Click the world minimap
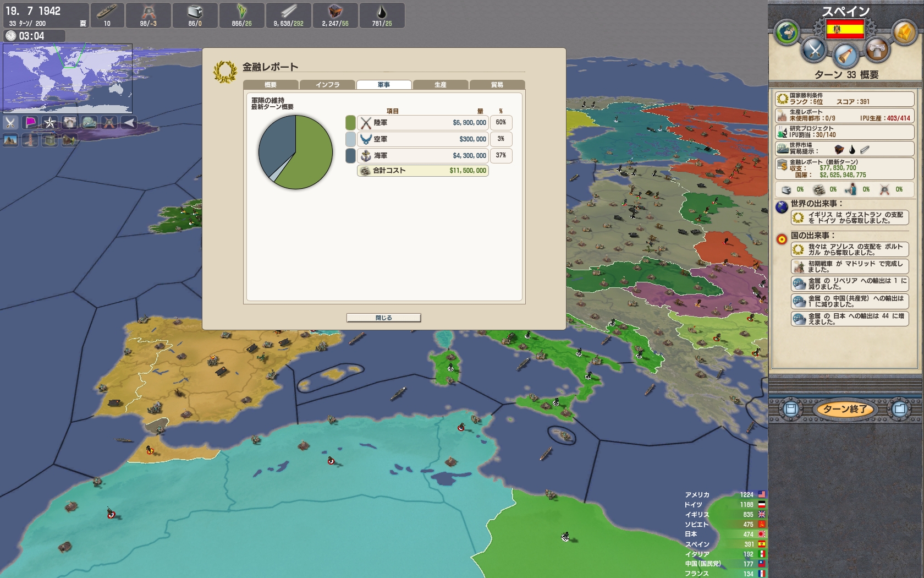The image size is (924, 578). point(68,78)
